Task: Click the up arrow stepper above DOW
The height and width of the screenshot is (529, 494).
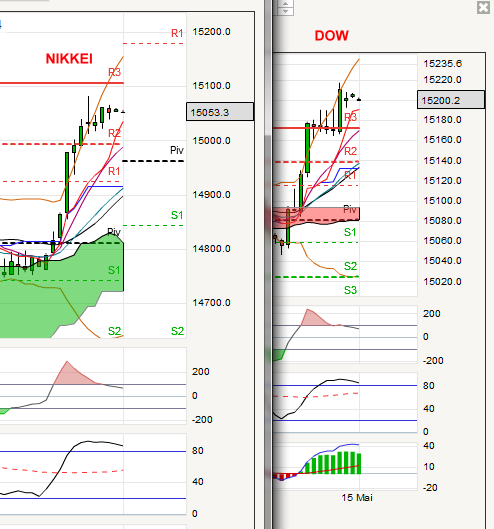Action: tap(285, 3)
